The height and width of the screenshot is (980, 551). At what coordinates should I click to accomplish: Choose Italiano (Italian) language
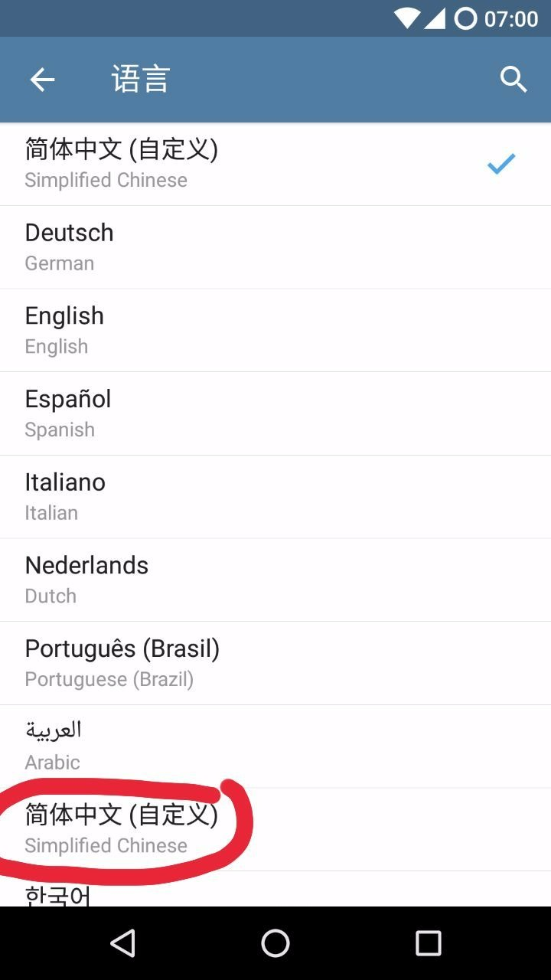coord(275,497)
